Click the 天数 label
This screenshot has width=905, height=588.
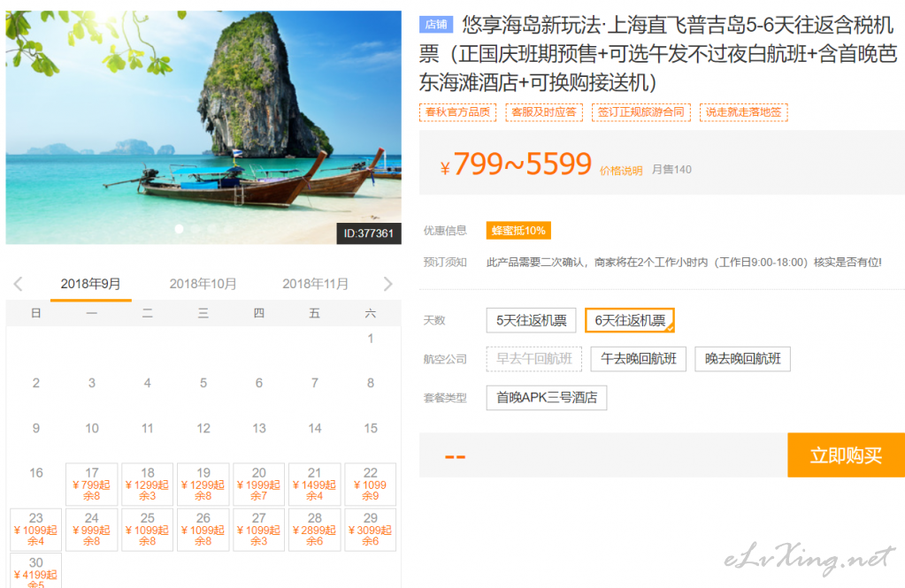(x=434, y=320)
